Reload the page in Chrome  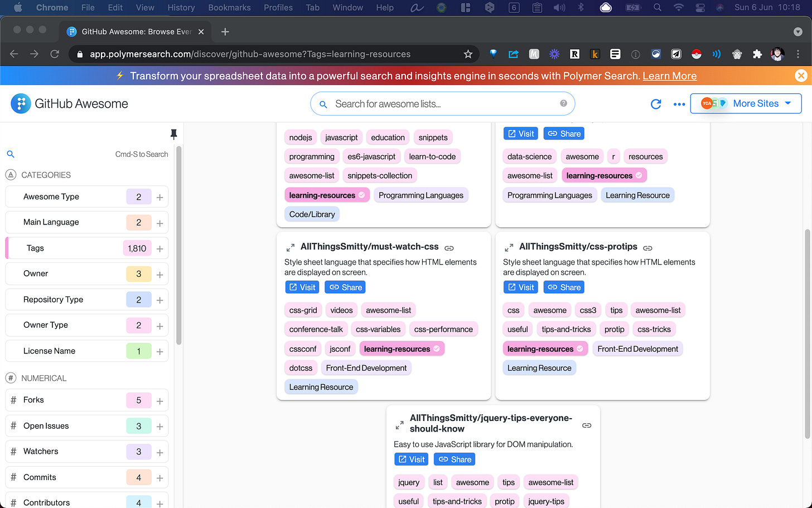click(x=55, y=54)
